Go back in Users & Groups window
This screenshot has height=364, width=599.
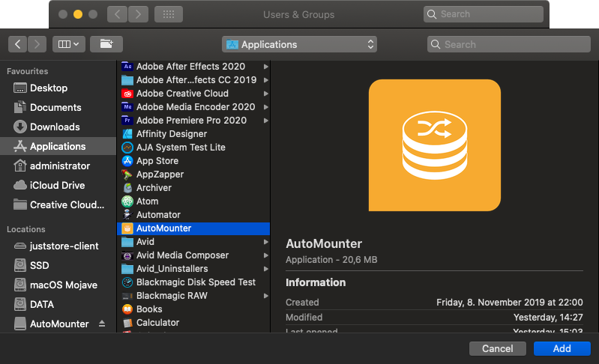pyautogui.click(x=117, y=14)
